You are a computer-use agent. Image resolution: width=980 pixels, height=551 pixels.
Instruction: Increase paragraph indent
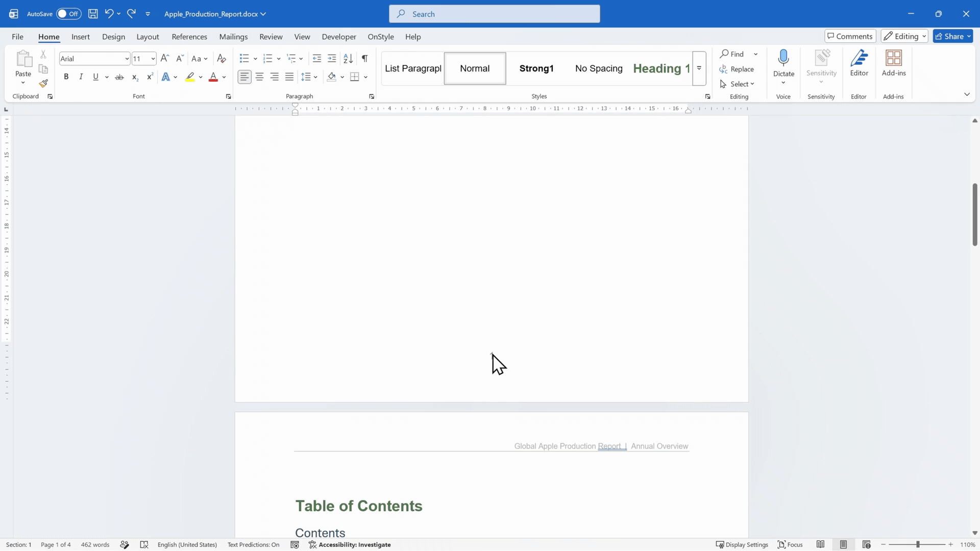click(x=332, y=59)
